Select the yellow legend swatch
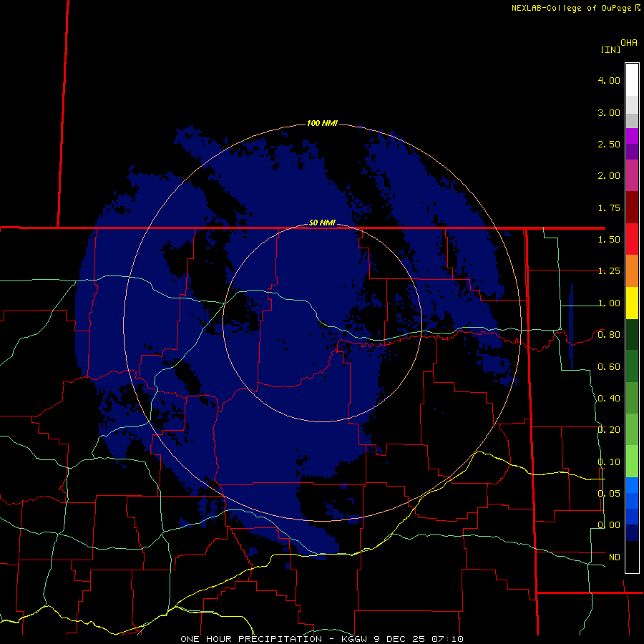 [632, 303]
